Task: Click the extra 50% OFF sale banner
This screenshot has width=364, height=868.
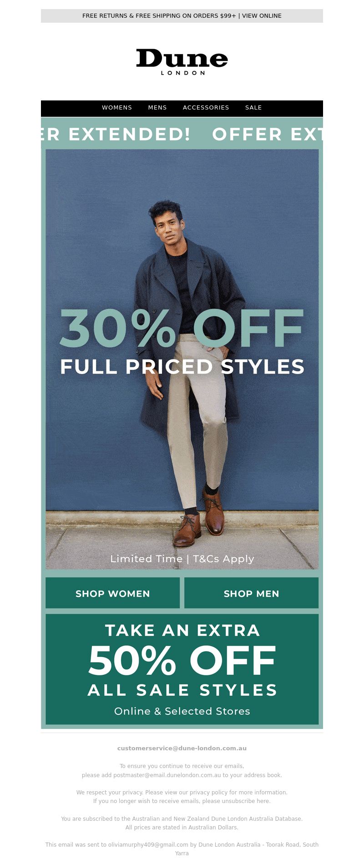Action: [182, 669]
